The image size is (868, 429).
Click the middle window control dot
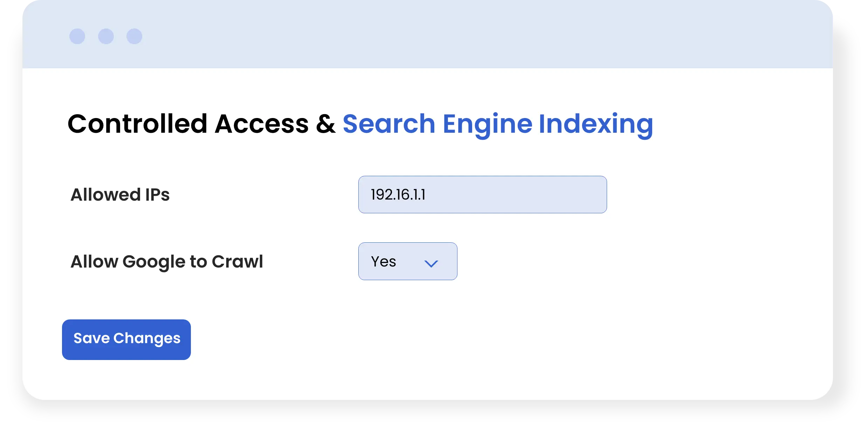tap(106, 36)
